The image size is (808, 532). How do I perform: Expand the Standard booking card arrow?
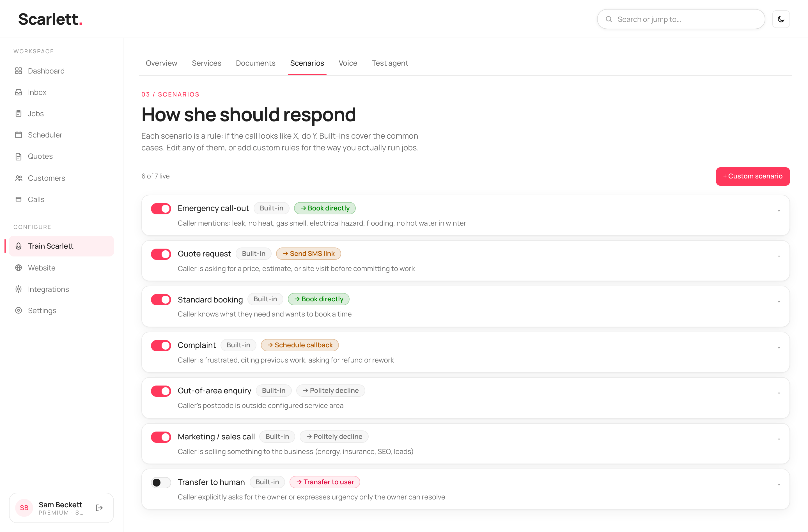coord(779,302)
